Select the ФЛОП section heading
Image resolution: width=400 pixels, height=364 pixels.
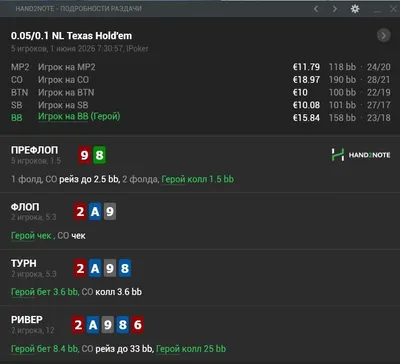(x=25, y=207)
